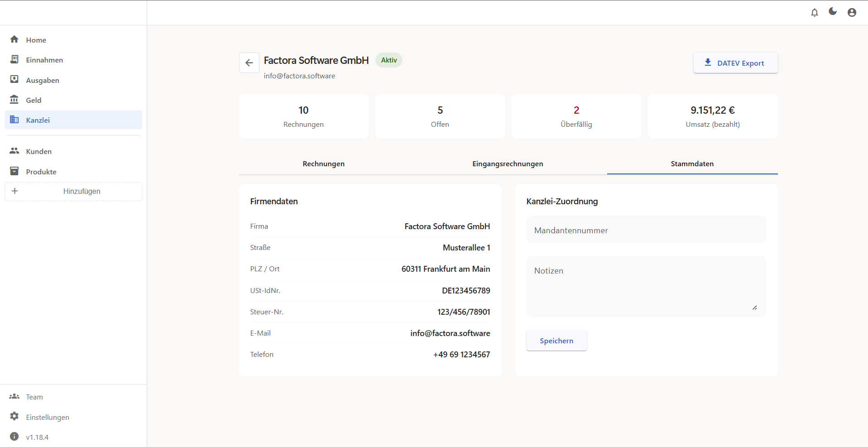Click the Einstellungen gear icon

(14, 416)
